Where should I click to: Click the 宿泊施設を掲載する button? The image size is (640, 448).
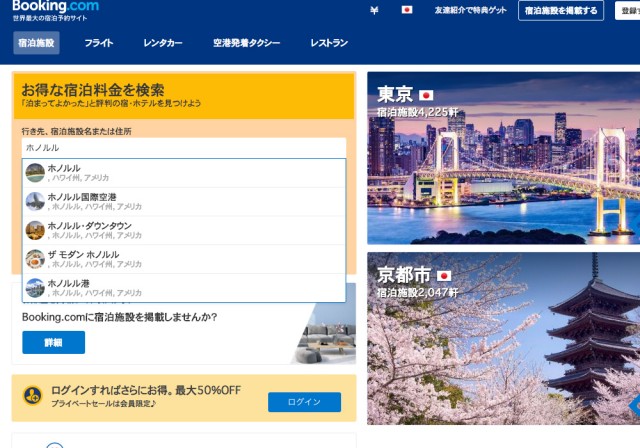(x=561, y=11)
